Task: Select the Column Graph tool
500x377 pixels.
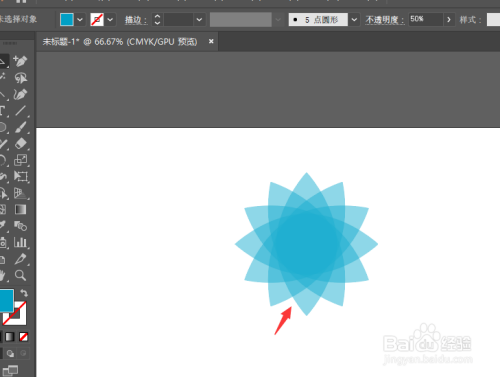Action: click(20, 242)
